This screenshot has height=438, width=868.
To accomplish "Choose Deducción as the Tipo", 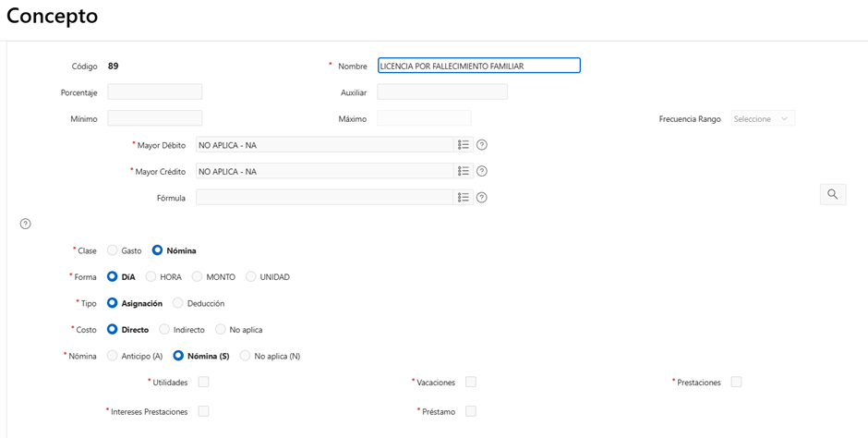I will [x=178, y=303].
